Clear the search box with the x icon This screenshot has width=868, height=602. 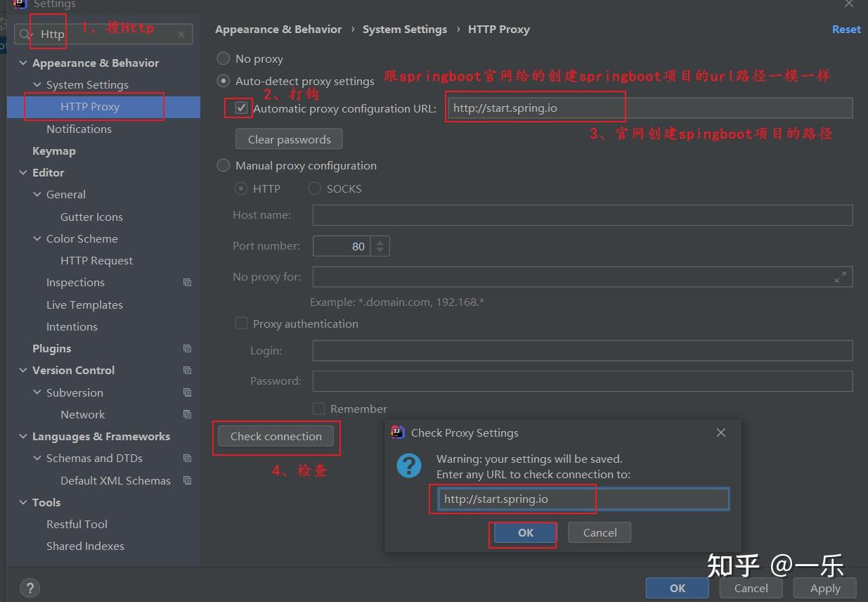pyautogui.click(x=181, y=34)
